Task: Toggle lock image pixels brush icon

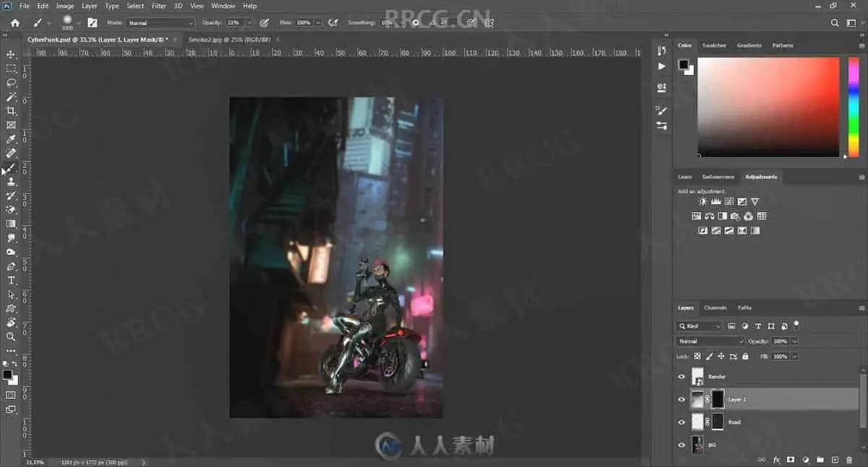Action: [710, 356]
